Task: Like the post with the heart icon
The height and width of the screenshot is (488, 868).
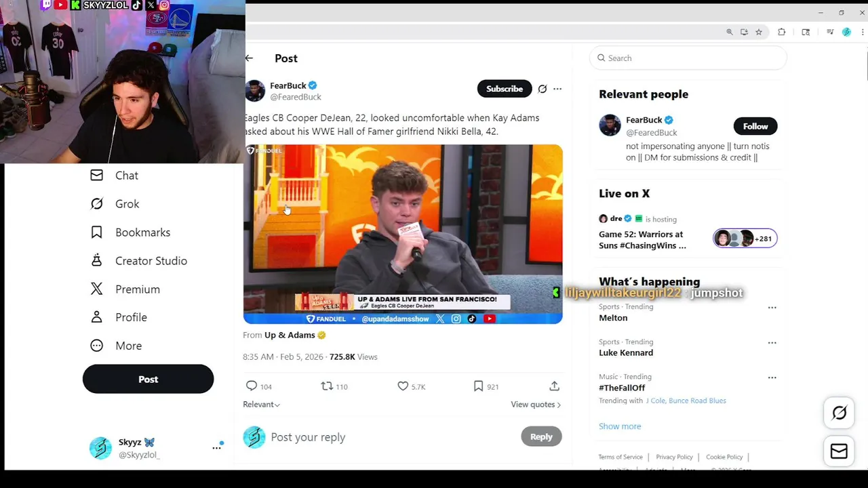Action: pos(403,386)
